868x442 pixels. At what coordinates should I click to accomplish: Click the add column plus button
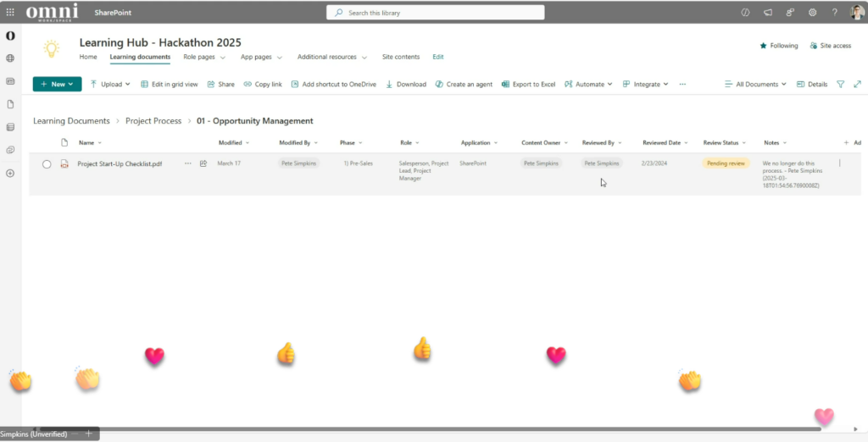pyautogui.click(x=847, y=143)
